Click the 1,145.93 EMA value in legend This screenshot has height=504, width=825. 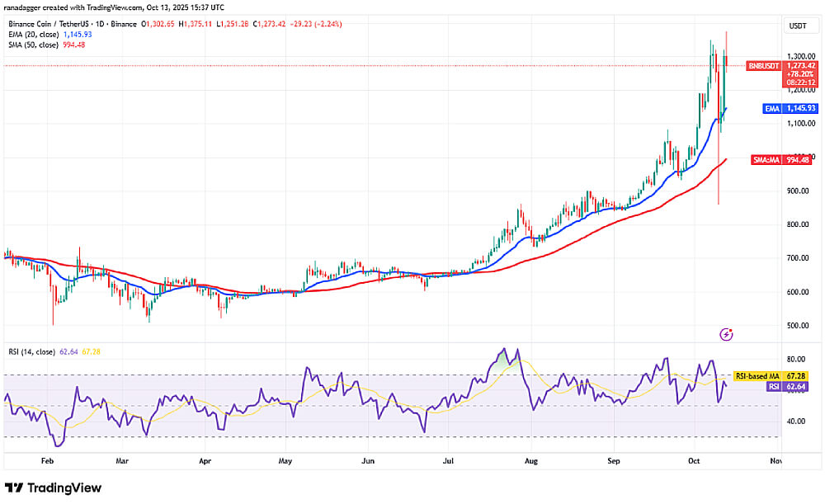(77, 35)
